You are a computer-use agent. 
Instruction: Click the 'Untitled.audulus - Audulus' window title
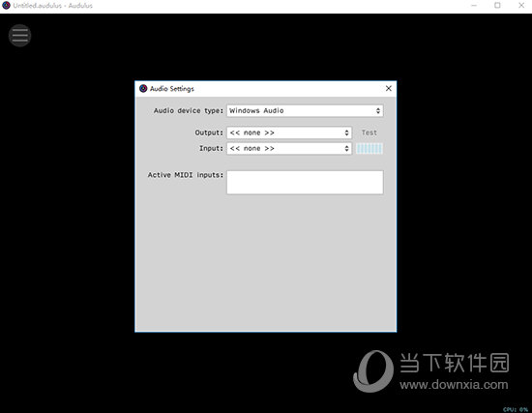(x=52, y=6)
